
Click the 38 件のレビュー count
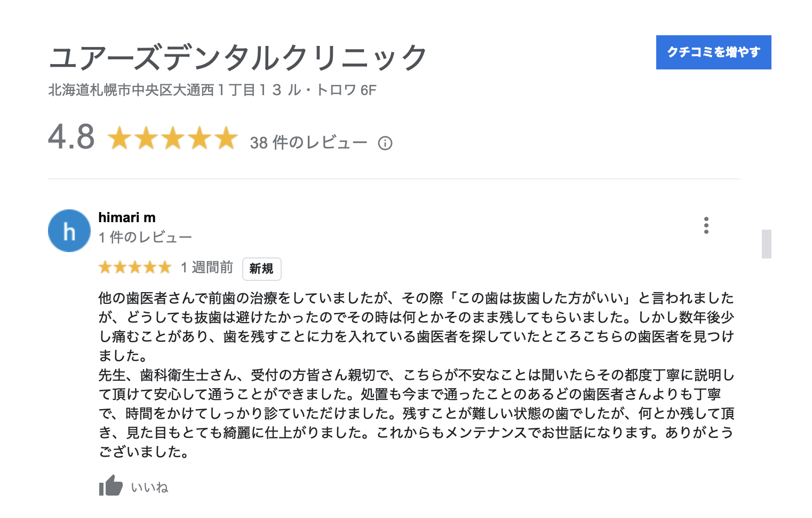click(x=308, y=143)
